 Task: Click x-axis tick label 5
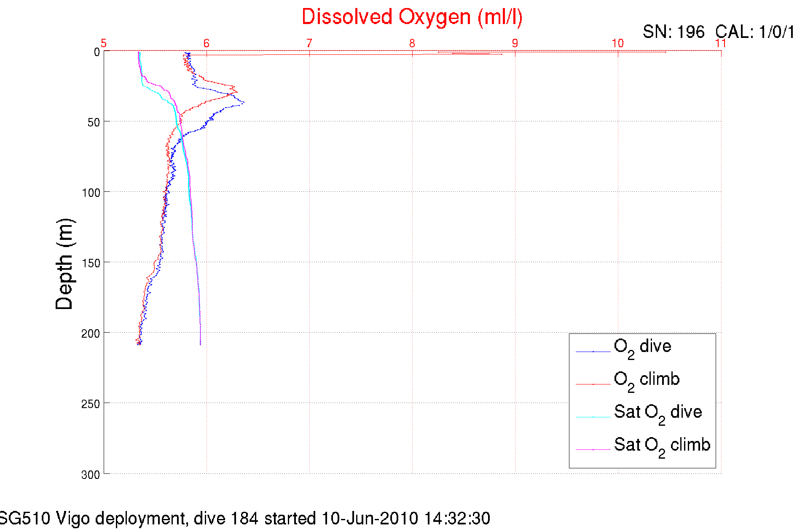(x=104, y=43)
